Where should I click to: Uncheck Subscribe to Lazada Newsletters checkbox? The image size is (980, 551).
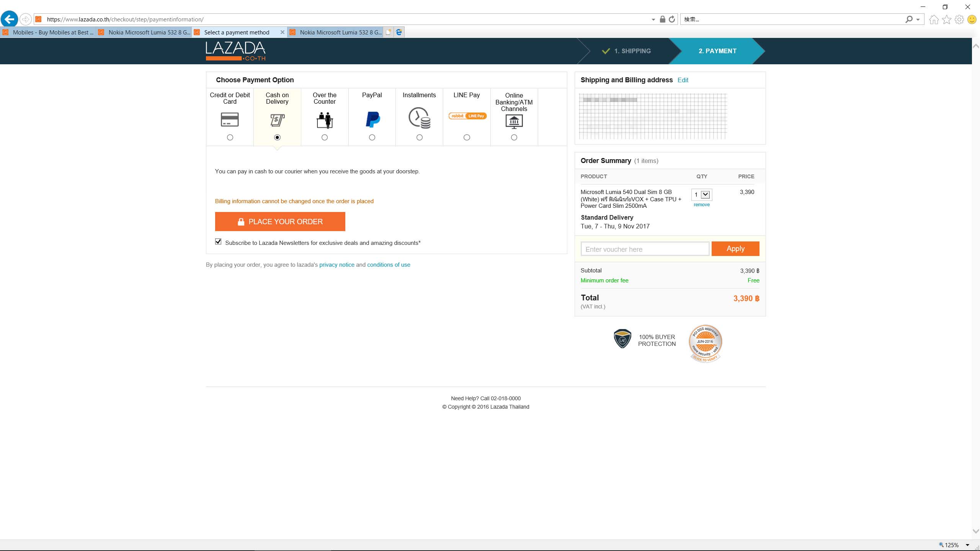point(218,241)
